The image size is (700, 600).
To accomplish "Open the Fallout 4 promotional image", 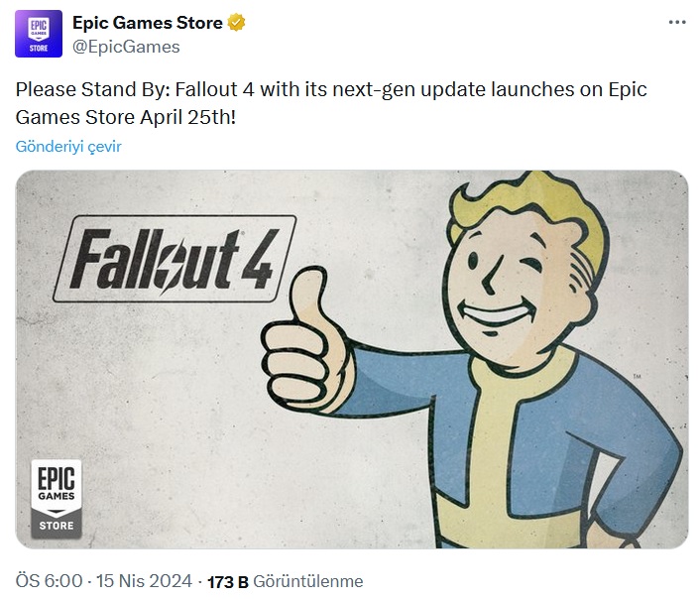I will coord(352,359).
